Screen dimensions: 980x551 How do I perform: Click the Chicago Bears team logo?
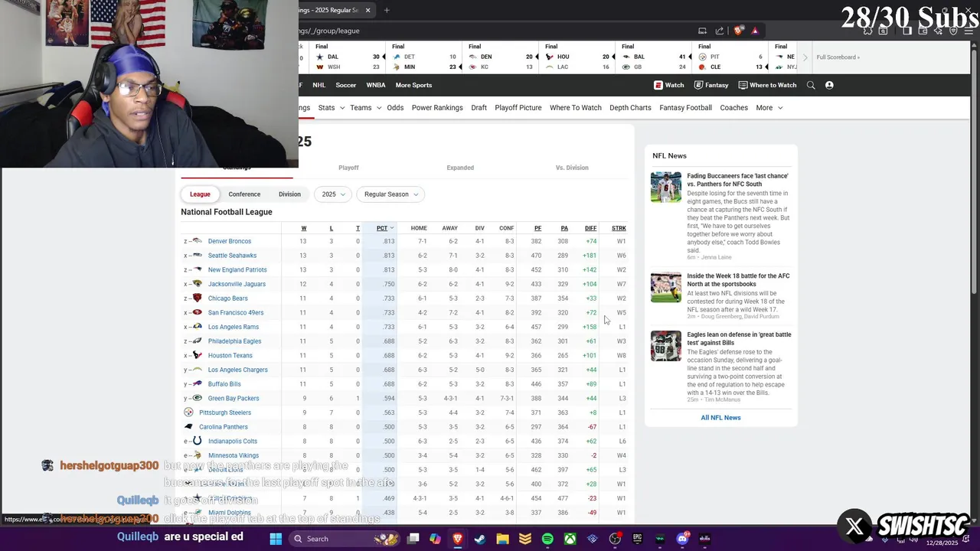coord(197,298)
